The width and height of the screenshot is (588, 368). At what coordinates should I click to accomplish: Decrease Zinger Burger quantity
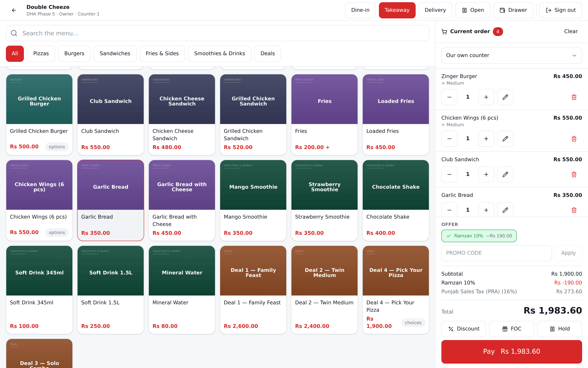449,97
